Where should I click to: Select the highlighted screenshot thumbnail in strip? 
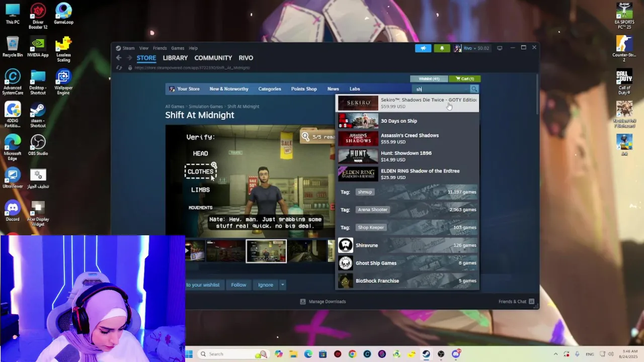pos(266,251)
